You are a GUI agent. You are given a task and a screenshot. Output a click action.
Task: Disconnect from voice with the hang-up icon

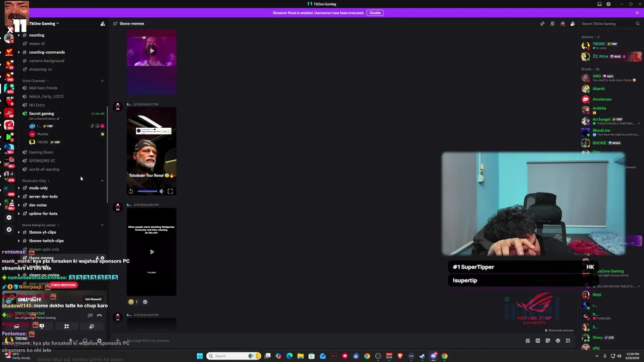click(99, 315)
